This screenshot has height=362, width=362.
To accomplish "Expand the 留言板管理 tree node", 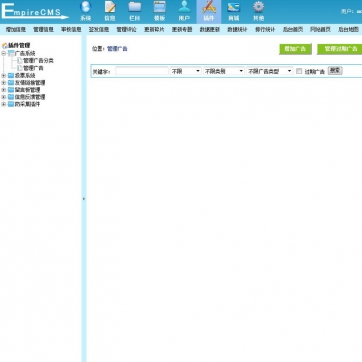I will 4,90.
